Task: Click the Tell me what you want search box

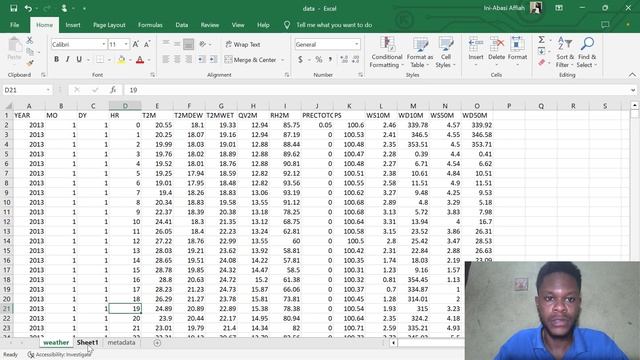Action: pyautogui.click(x=334, y=25)
